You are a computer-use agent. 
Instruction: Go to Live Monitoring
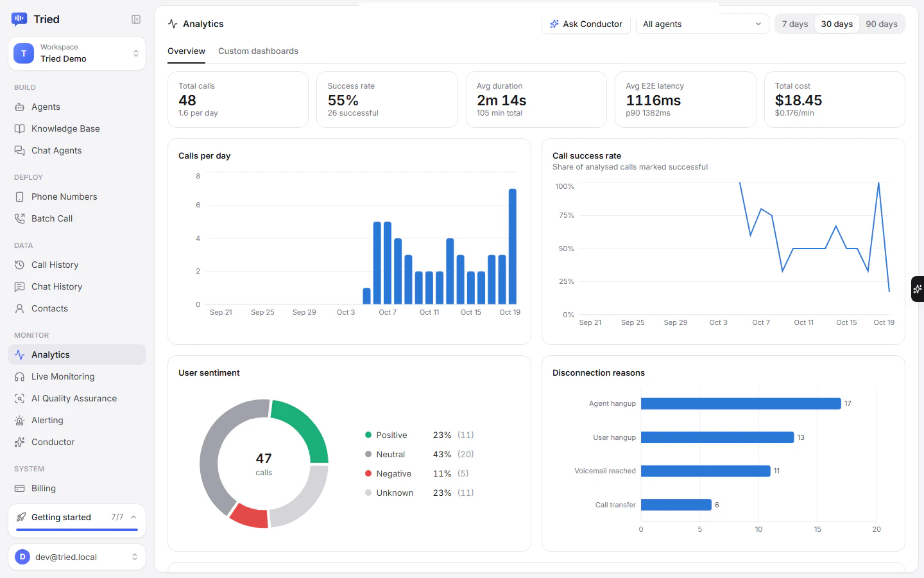[77, 376]
